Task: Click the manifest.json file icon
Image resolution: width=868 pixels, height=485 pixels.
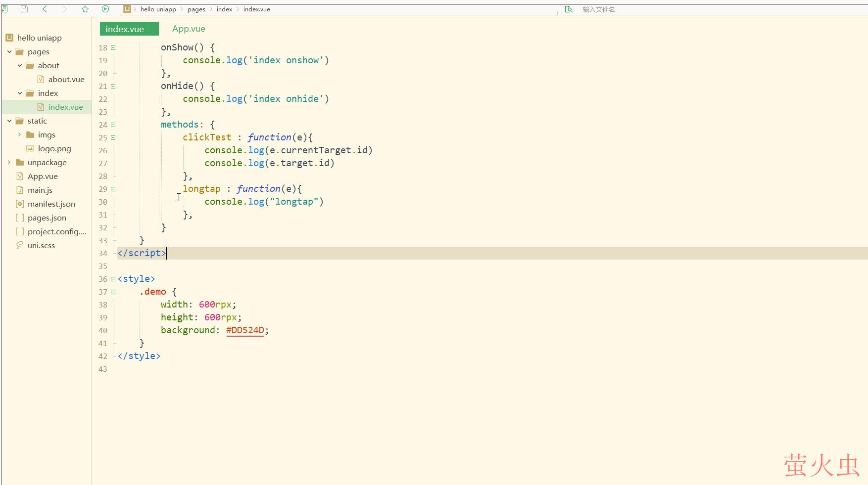Action: [20, 204]
